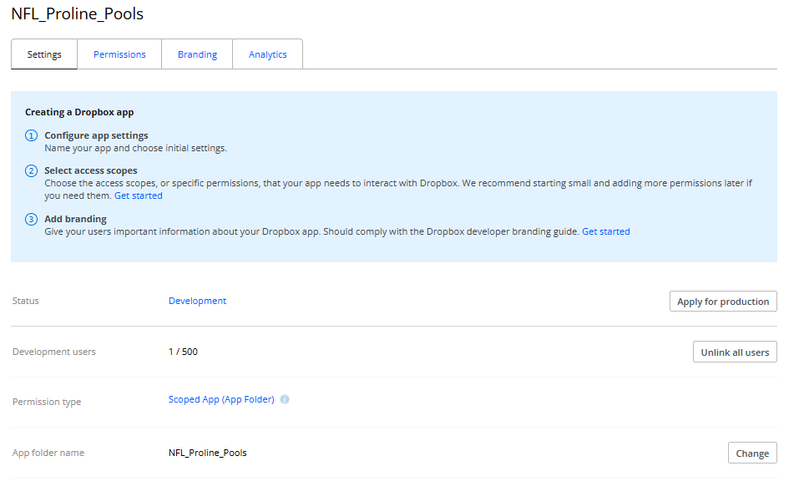The height and width of the screenshot is (482, 799).
Task: Switch to the Permissions tab
Action: pos(119,55)
